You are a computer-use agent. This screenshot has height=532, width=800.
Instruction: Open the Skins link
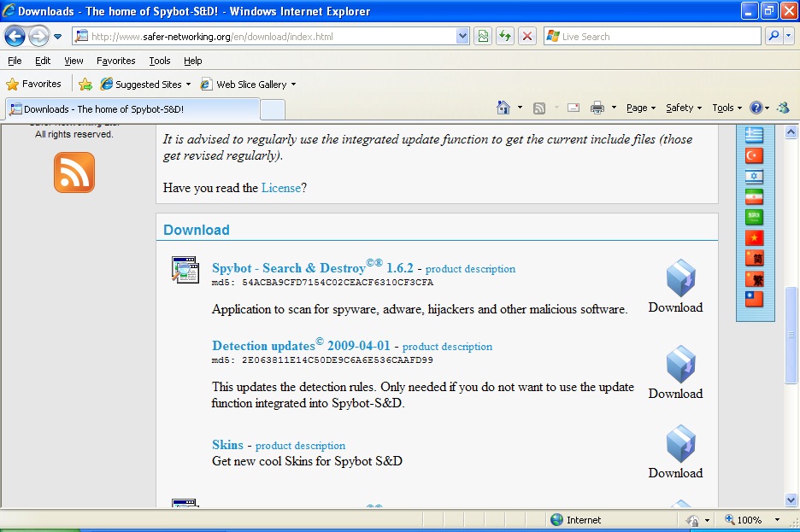point(227,444)
